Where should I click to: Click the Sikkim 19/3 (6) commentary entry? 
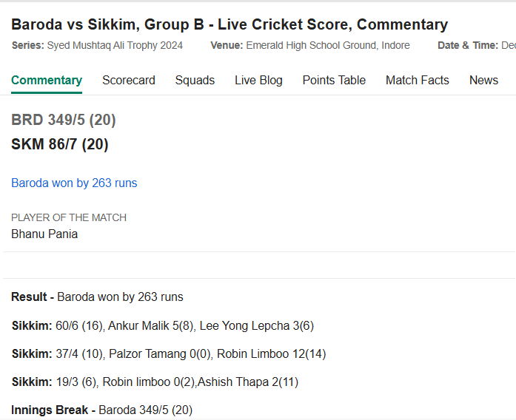point(155,382)
